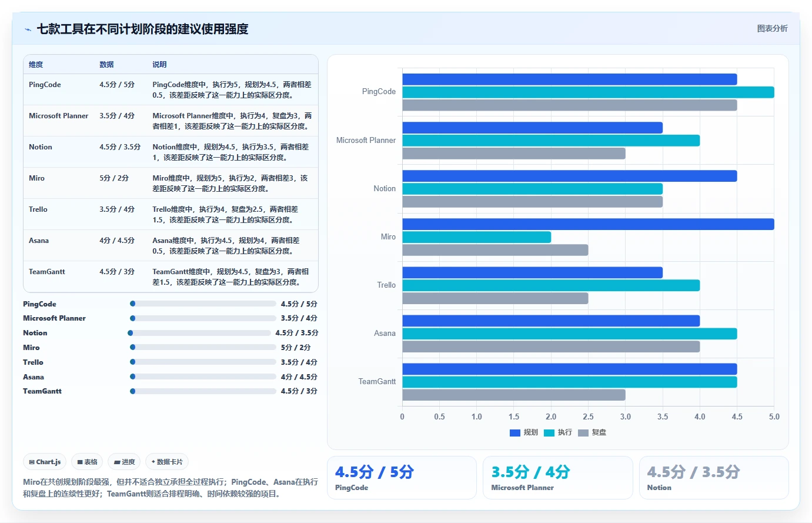Open the Microsoft Planner 3.5分 / 4分 card
The image size is (812, 523).
pos(557,478)
